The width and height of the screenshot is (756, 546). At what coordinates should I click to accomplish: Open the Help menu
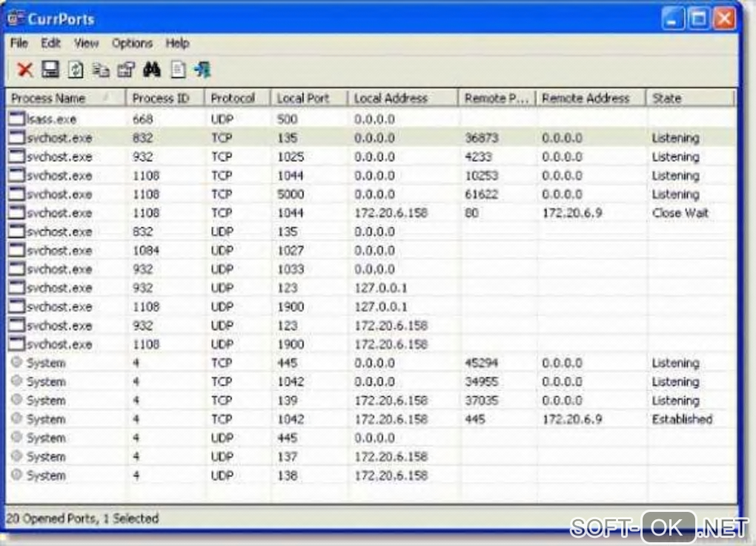click(x=177, y=43)
